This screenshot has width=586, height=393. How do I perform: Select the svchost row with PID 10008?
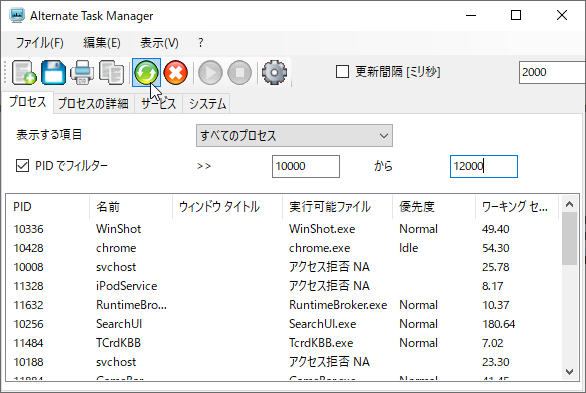(283, 267)
